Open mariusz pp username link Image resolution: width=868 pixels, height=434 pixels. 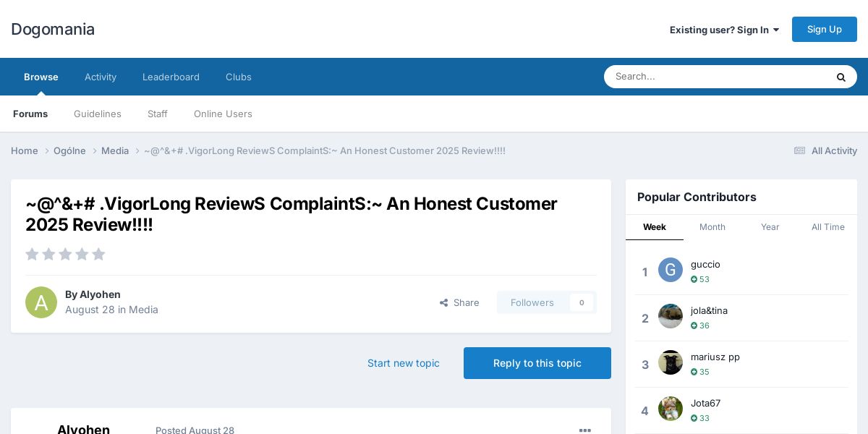[715, 357]
